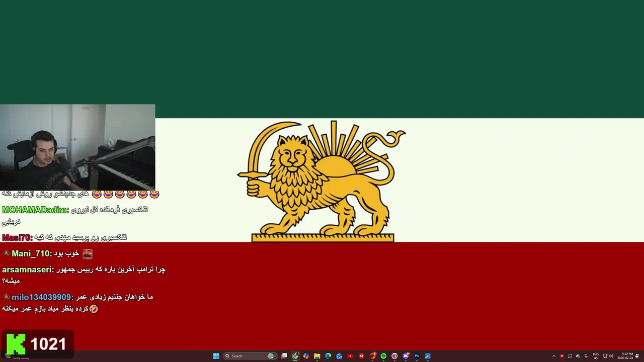Click the Search highlight image in search box
This screenshot has width=644, height=362.
click(x=271, y=356)
